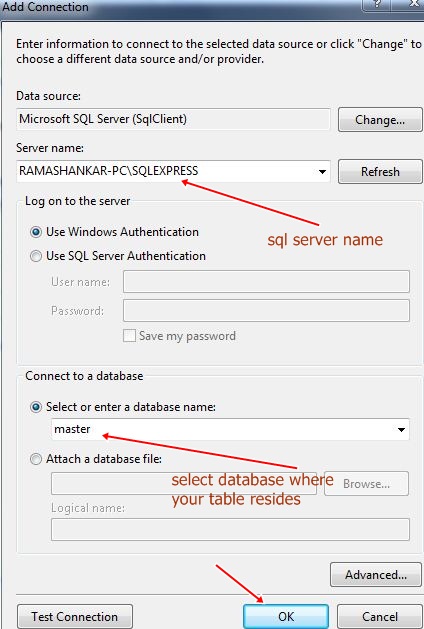
Task: Focus the User name input field
Action: 266,282
